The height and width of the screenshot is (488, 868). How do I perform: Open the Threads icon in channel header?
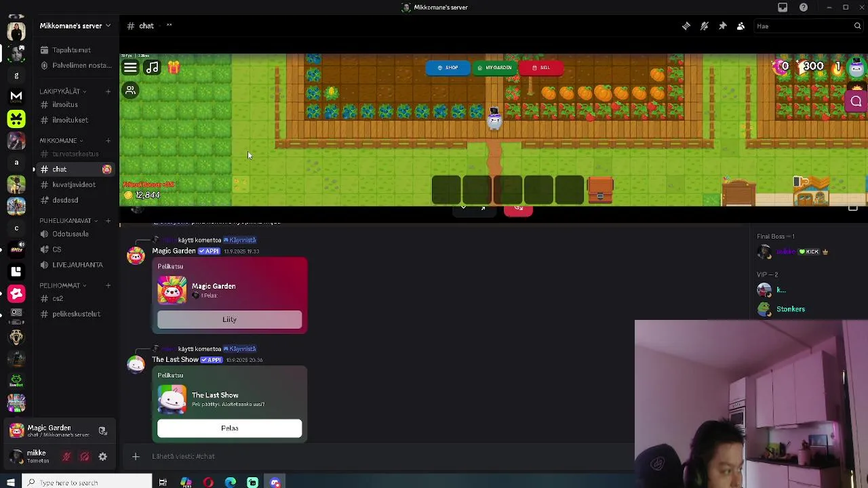pyautogui.click(x=686, y=26)
